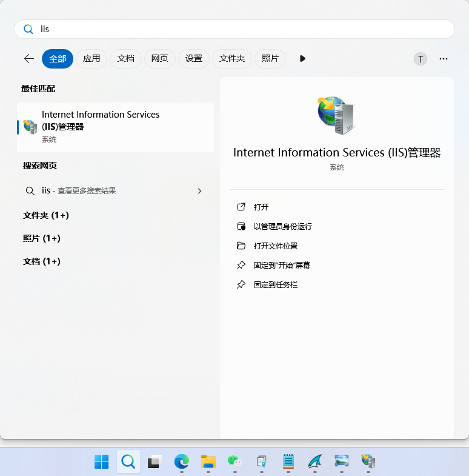The height and width of the screenshot is (476, 469).
Task: Click the admin shield icon
Action: [241, 226]
